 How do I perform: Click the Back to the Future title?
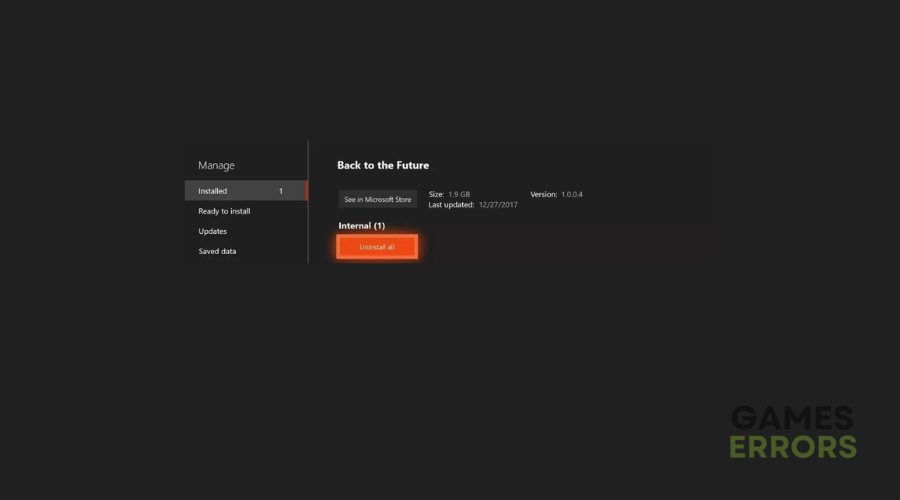[383, 165]
